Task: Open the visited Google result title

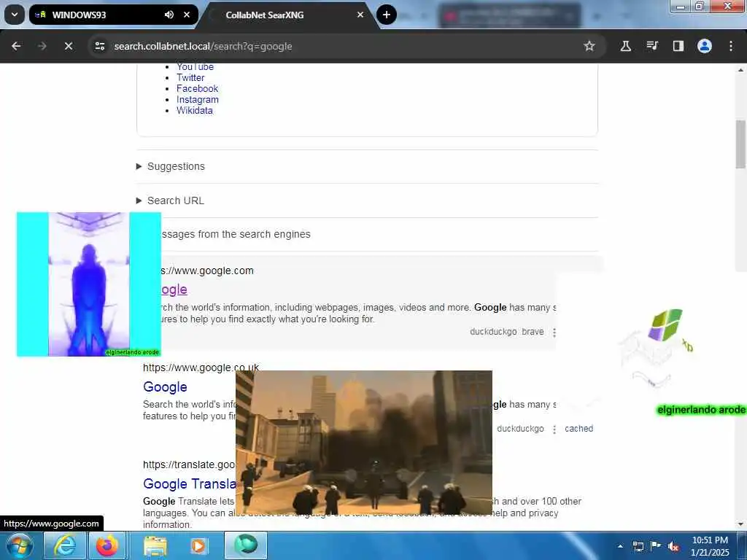Action: 174,289
